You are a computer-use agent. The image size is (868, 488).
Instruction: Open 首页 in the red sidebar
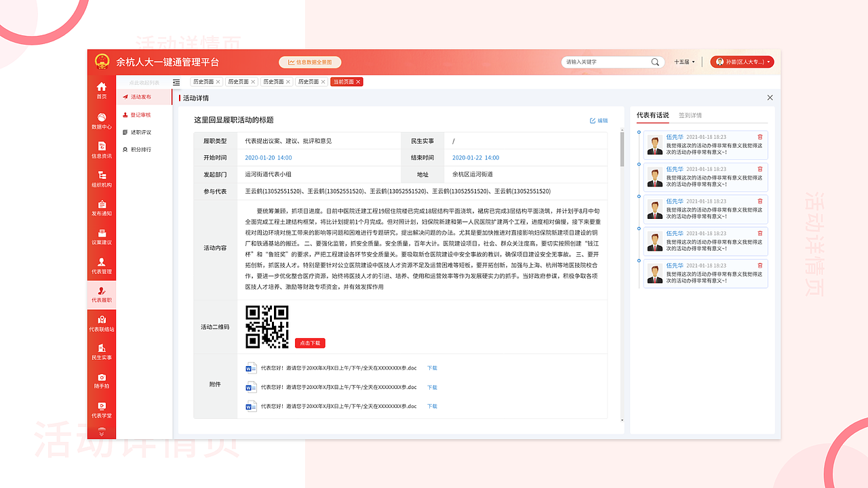click(x=102, y=91)
